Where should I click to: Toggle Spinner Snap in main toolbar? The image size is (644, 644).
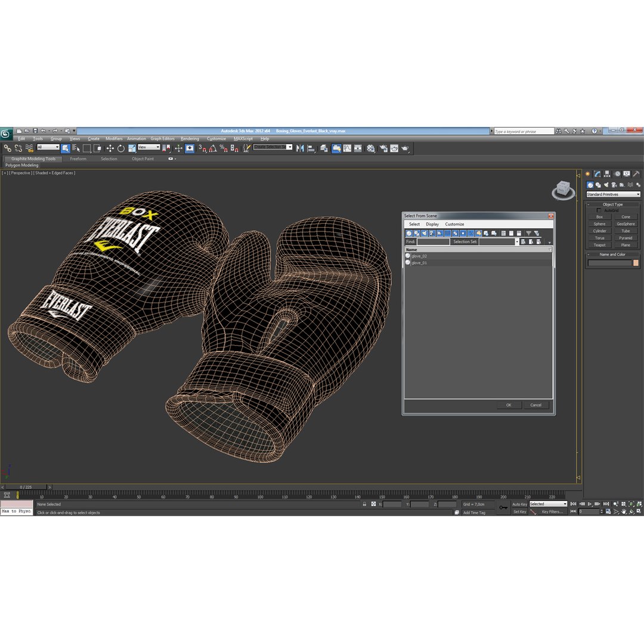tap(234, 148)
